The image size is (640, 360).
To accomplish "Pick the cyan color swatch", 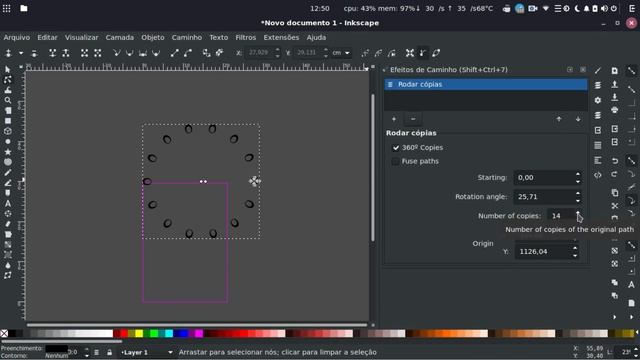I will click(x=169, y=334).
